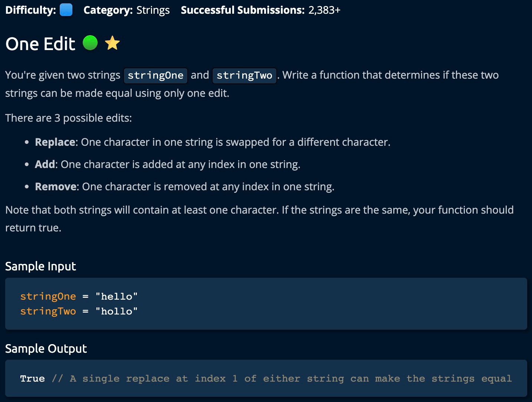Click the gray comment in sample output
The image size is (532, 402).
click(x=282, y=379)
